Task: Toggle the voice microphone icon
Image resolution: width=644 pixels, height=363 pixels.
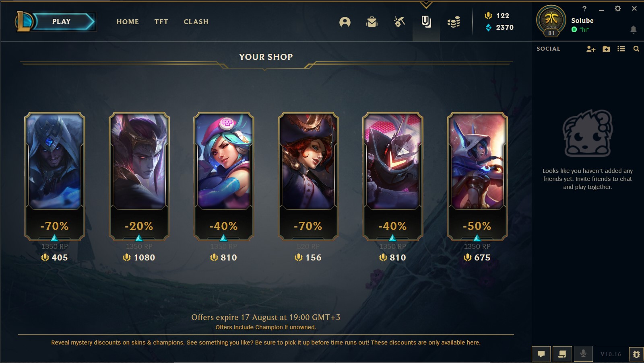Action: (583, 354)
